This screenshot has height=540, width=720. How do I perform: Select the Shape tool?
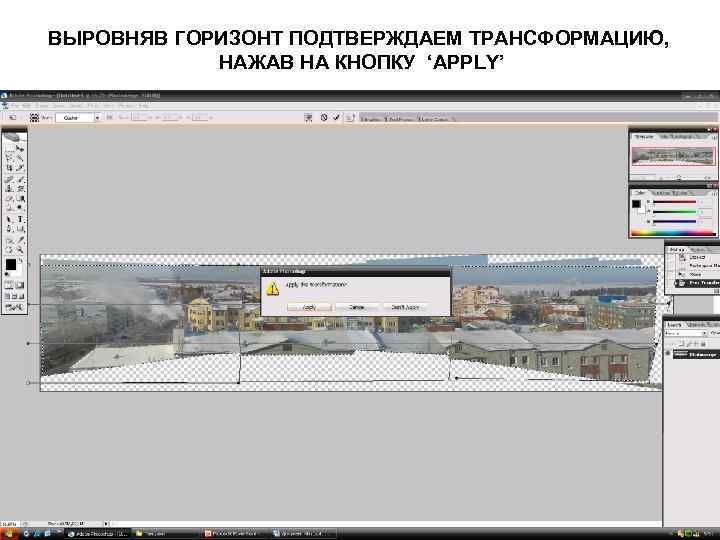pyautogui.click(x=20, y=229)
